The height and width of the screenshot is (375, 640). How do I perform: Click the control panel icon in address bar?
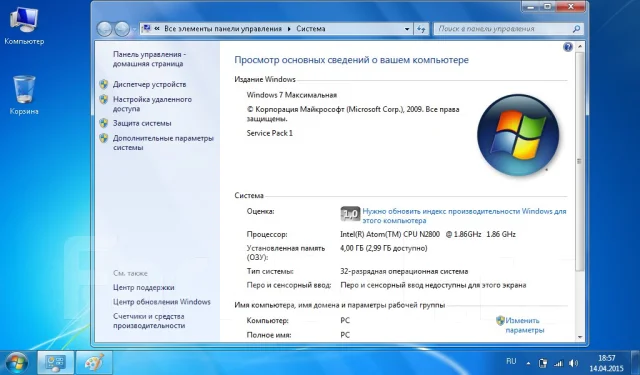click(147, 29)
